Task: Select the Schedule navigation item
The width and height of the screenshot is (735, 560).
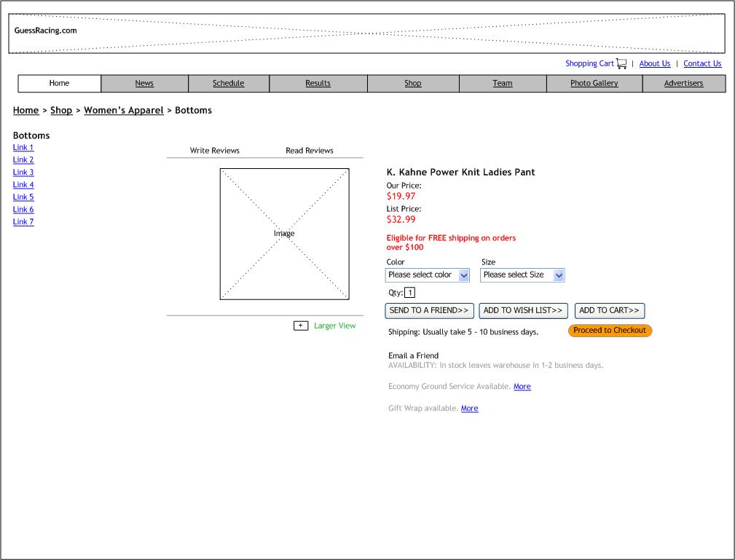Action: [x=228, y=84]
